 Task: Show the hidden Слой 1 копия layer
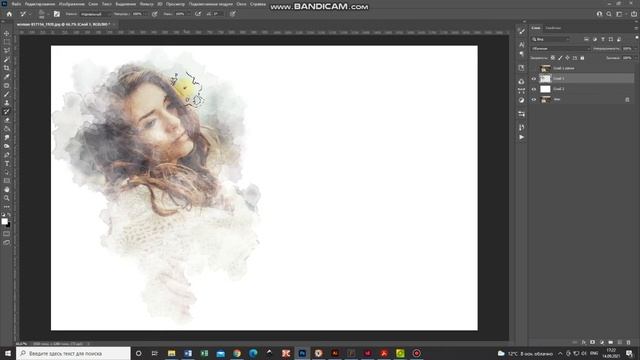point(533,69)
